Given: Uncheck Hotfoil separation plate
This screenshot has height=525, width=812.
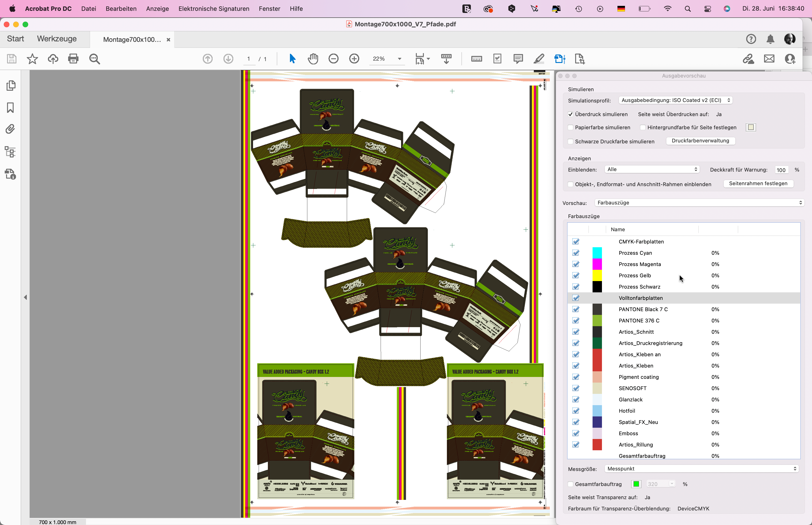Looking at the screenshot, I should click(x=576, y=411).
